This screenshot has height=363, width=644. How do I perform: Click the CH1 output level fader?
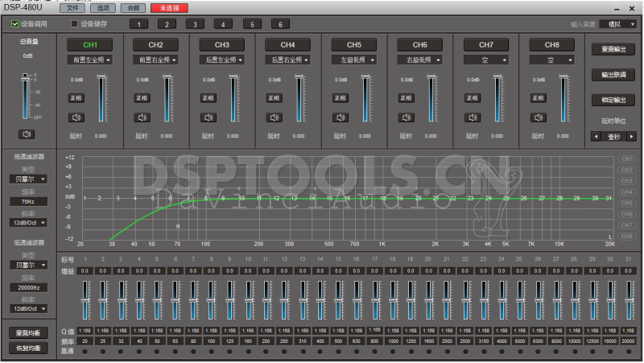tap(101, 98)
